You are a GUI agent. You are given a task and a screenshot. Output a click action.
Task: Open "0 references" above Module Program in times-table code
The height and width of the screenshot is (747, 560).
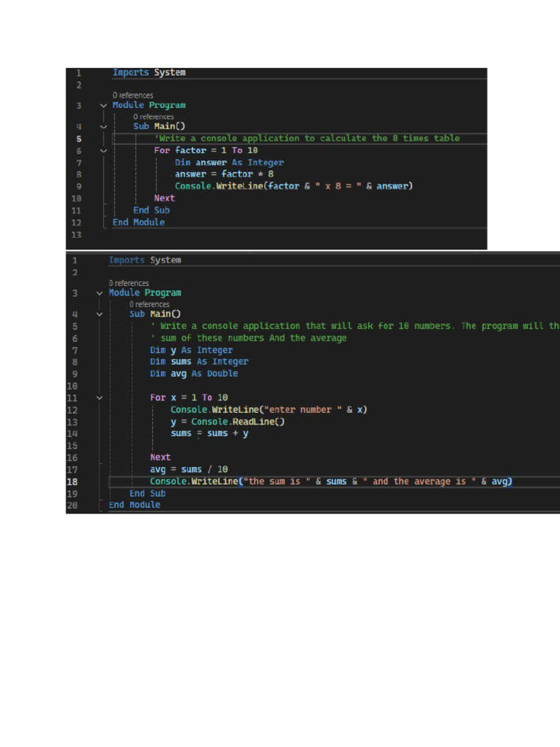tap(133, 96)
